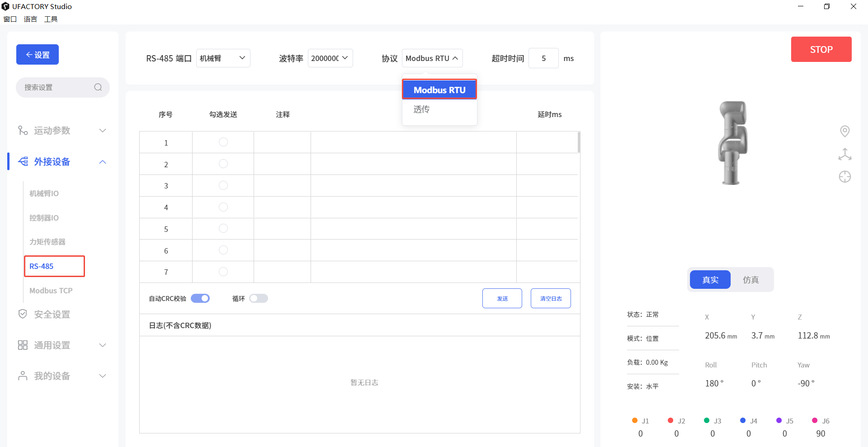
Task: Click the 超时时间 timeout input field
Action: coord(543,58)
